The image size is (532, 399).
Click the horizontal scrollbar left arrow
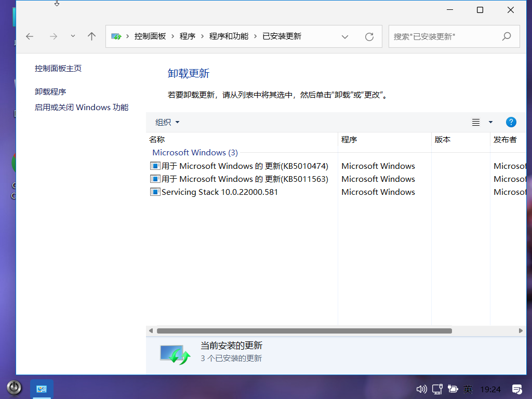click(x=151, y=331)
